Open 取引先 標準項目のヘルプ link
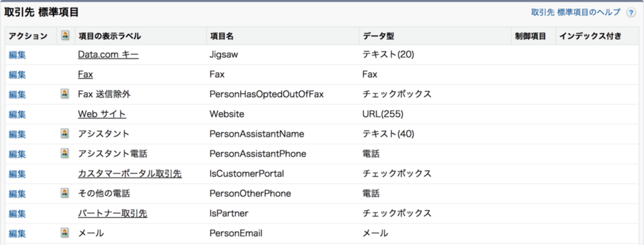 [x=575, y=12]
